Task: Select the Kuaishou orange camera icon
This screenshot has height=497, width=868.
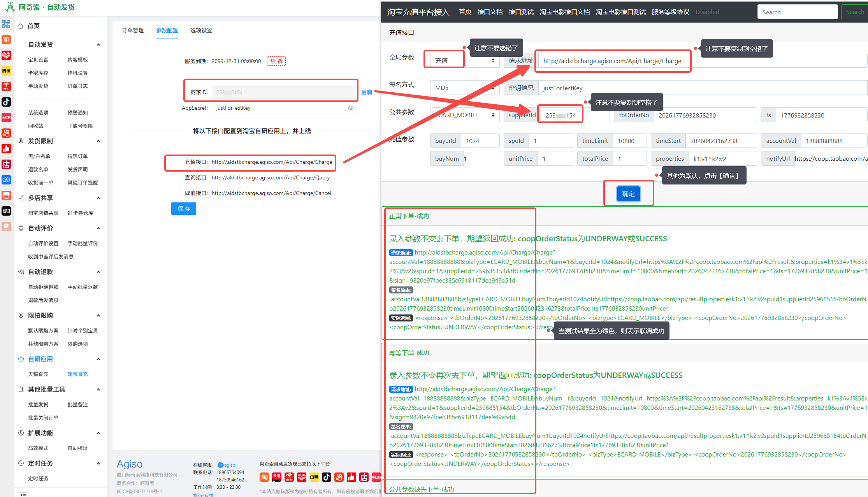Action: (6, 133)
